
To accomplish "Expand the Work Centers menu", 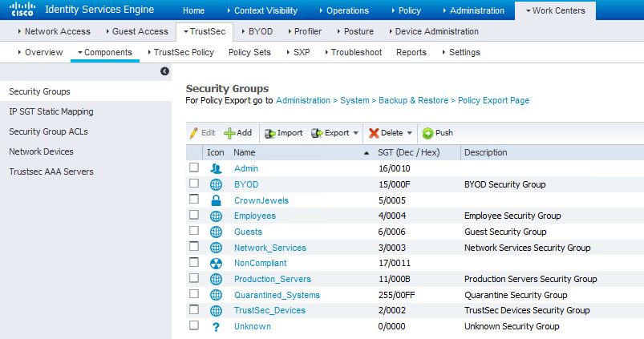I will coord(556,10).
